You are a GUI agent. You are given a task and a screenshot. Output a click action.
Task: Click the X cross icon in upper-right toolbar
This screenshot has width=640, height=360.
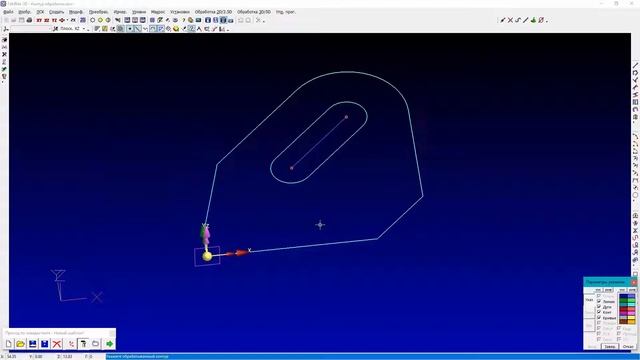[x=510, y=20]
